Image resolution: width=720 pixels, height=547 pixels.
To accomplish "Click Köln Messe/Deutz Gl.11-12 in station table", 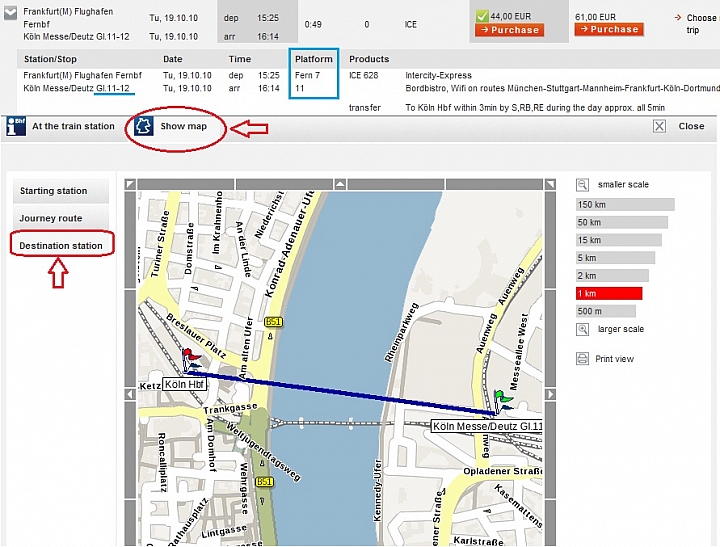I will click(76, 88).
